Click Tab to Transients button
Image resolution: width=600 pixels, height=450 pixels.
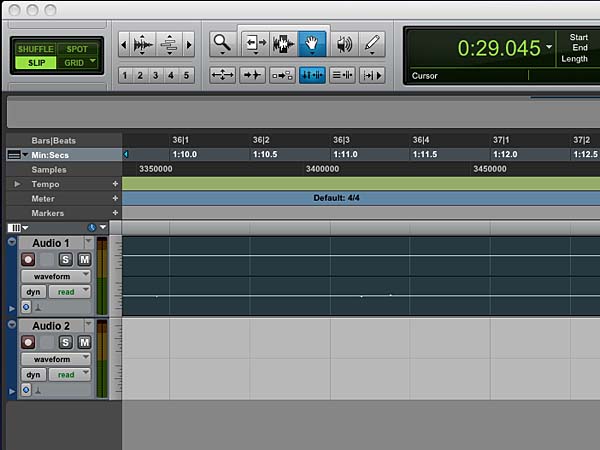click(x=253, y=75)
